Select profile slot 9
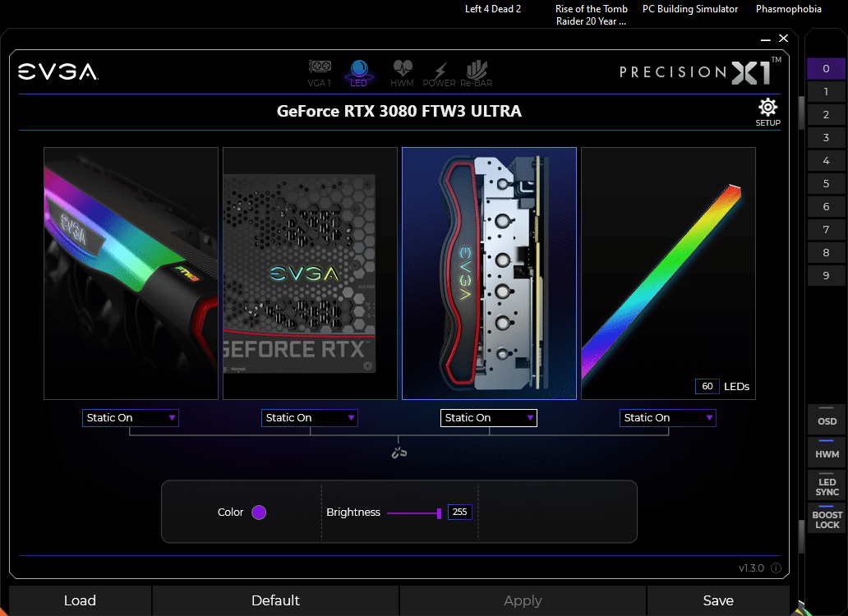 (x=826, y=276)
